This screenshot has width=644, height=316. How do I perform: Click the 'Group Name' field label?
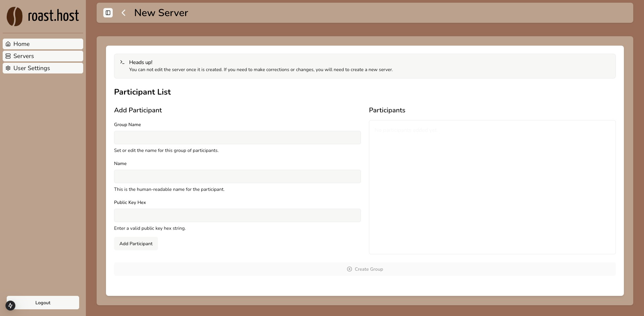[x=127, y=124]
